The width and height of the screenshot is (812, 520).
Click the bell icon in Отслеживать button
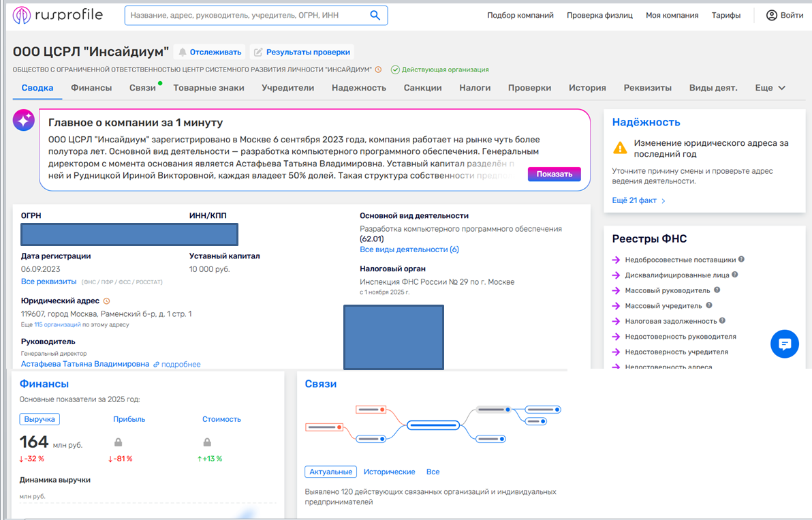click(183, 52)
